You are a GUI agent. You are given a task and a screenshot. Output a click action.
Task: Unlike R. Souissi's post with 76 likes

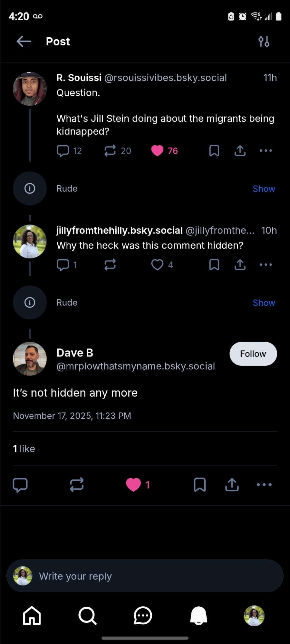point(157,151)
